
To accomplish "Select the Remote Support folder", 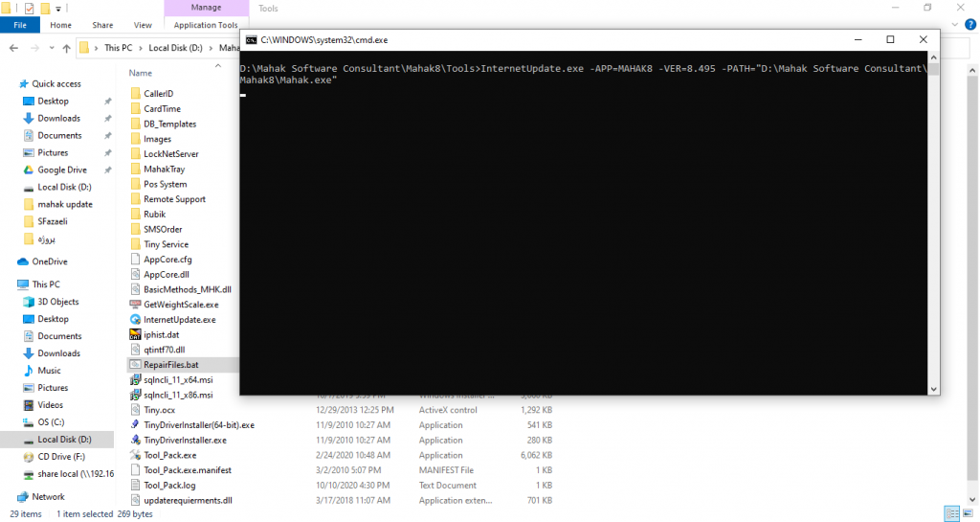I will (x=174, y=199).
